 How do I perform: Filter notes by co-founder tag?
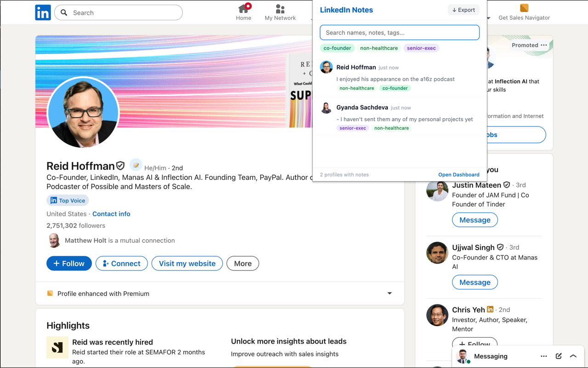coord(337,48)
